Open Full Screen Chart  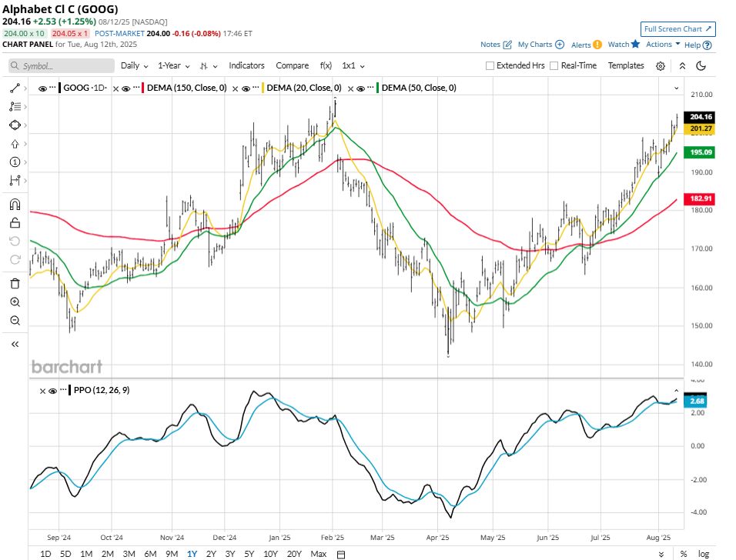click(x=677, y=29)
